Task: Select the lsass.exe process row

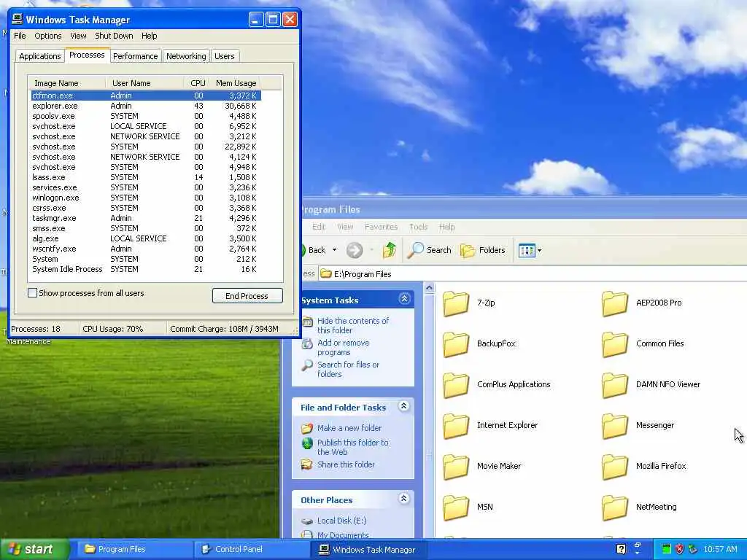Action: 146,177
